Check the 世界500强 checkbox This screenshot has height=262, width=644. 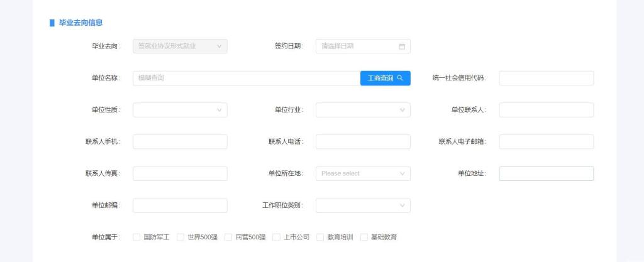180,237
